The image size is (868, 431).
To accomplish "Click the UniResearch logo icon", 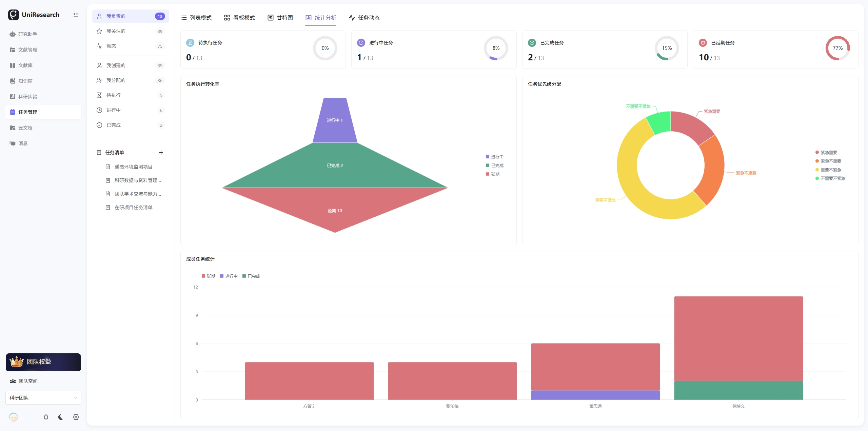I will coord(14,15).
